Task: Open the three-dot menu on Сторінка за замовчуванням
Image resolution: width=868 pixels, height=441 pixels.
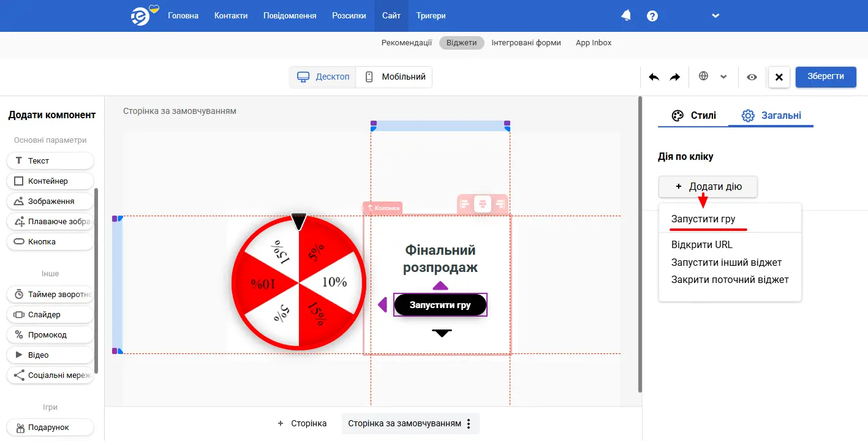Action: [x=468, y=423]
